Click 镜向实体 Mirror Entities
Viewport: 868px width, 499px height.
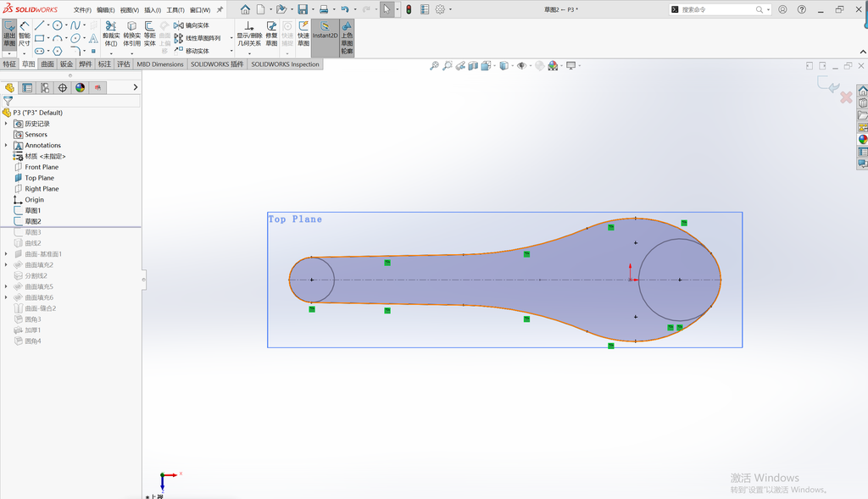coord(192,25)
